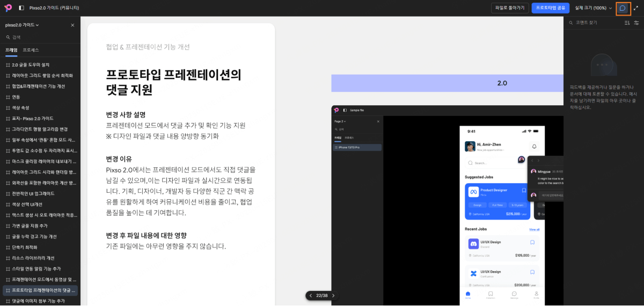The width and height of the screenshot is (644, 306).
Task: Select the 단축키 최적화 frame
Action: coord(40,247)
